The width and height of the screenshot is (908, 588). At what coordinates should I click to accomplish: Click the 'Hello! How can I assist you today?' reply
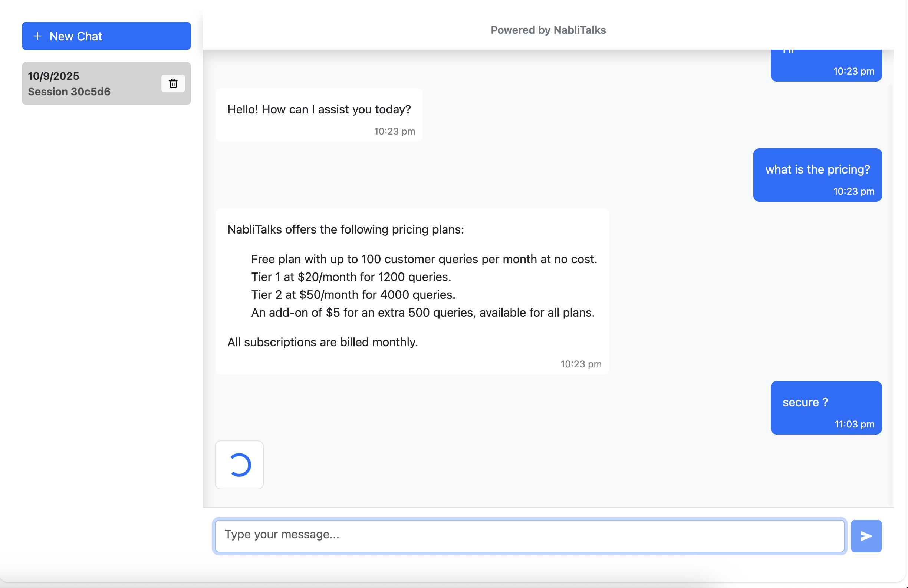click(x=319, y=115)
